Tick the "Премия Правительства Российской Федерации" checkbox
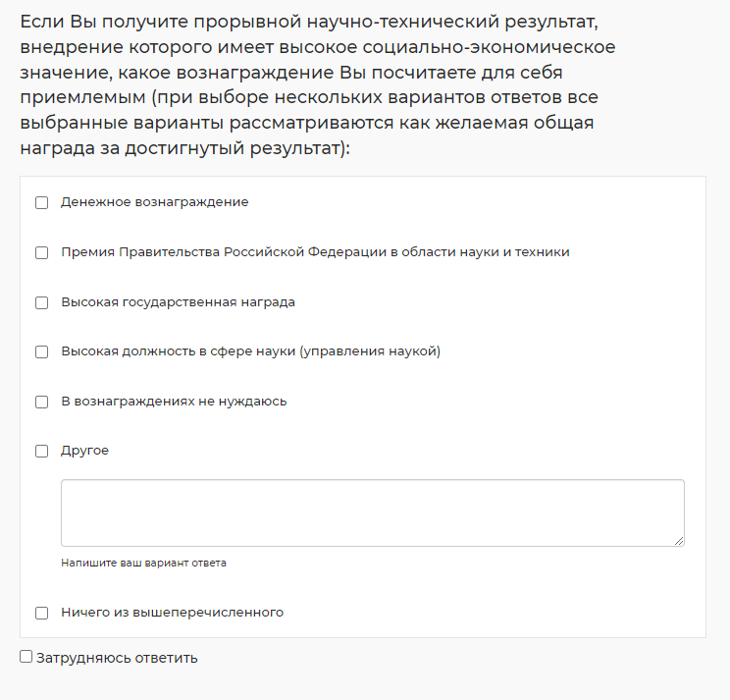Viewport: 730px width, 700px height. coord(42,253)
